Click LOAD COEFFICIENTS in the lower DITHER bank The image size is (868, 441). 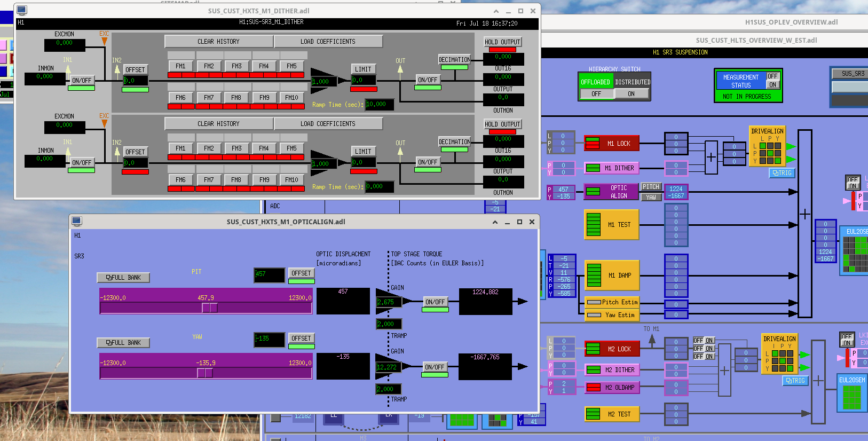point(328,124)
